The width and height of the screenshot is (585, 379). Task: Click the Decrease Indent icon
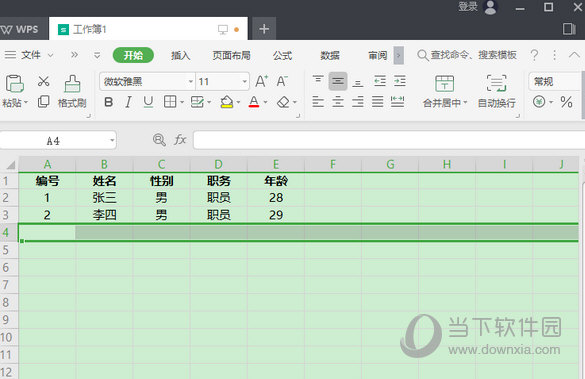click(380, 81)
